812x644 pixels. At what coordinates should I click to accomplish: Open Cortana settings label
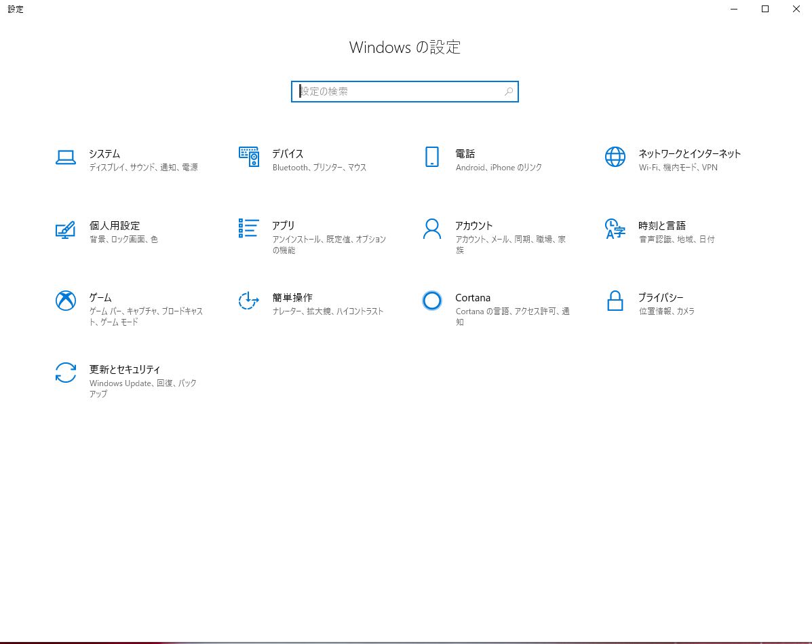[473, 298]
